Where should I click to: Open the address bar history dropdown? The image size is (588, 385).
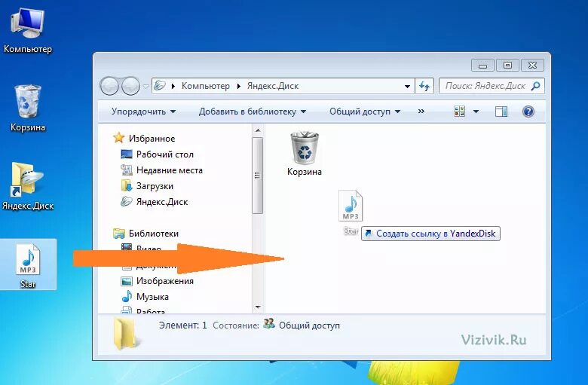pos(407,86)
